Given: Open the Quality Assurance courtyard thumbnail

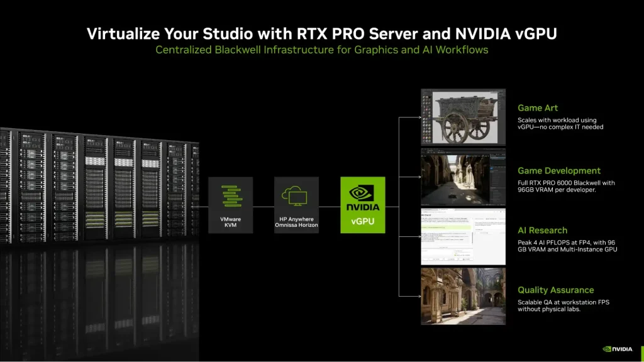Looking at the screenshot, I should (x=463, y=296).
